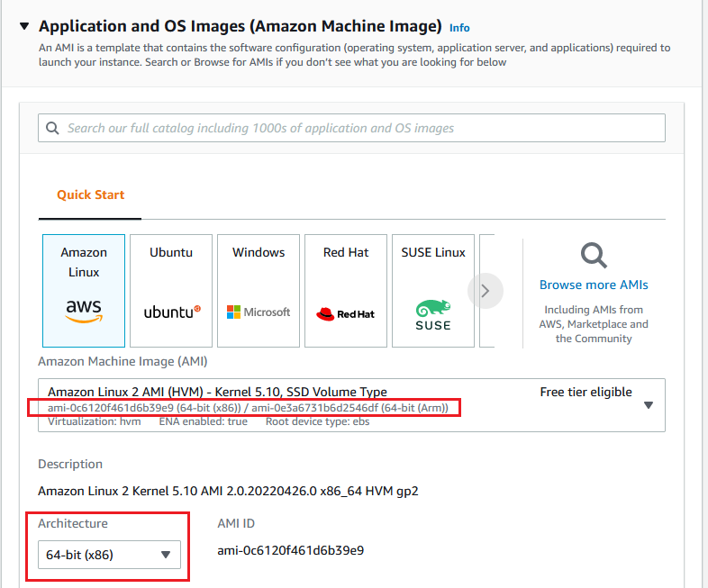
Task: Switch to the Quick Start tab
Action: (90, 194)
